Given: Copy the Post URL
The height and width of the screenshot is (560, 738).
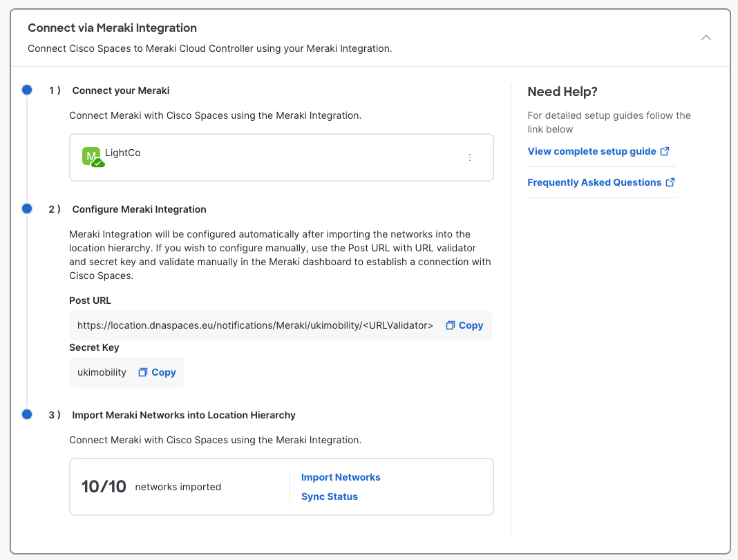Looking at the screenshot, I should [464, 325].
